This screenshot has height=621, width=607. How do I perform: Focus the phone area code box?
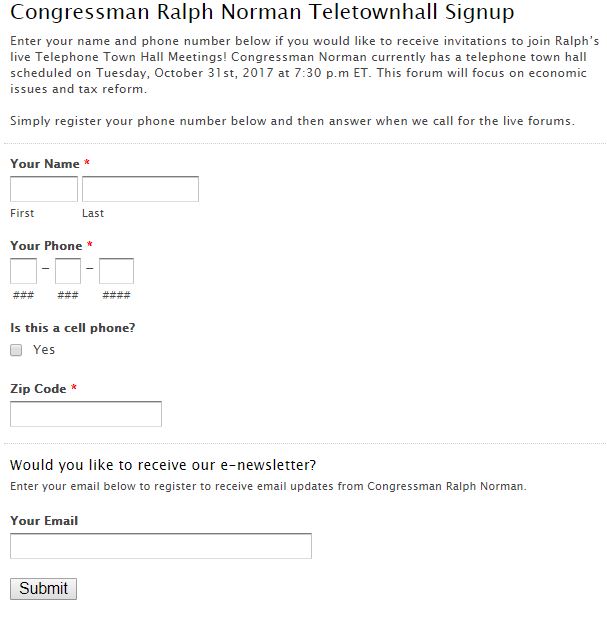(23, 271)
